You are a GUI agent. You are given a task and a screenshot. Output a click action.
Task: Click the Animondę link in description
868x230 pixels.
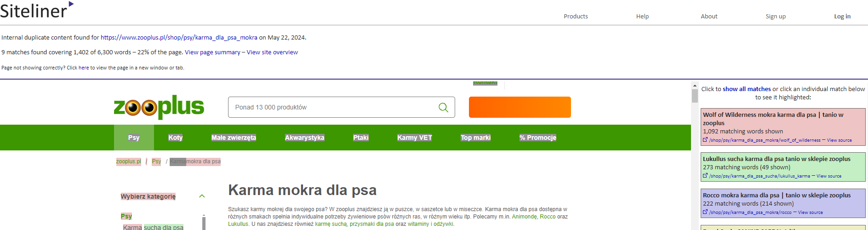[524, 217]
